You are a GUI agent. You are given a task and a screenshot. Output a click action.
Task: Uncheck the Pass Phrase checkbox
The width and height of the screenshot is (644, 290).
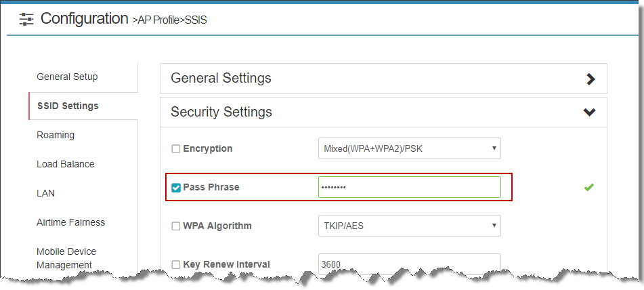click(x=176, y=188)
